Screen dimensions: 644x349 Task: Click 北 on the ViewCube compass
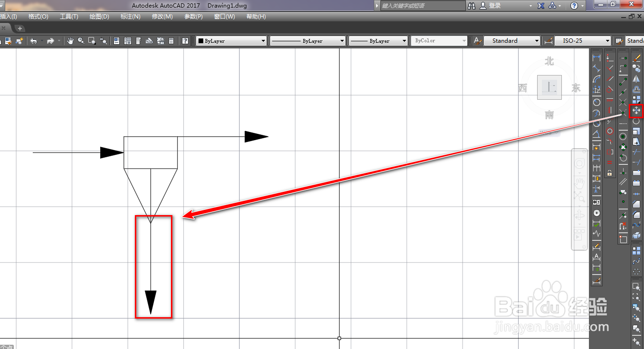coord(549,61)
